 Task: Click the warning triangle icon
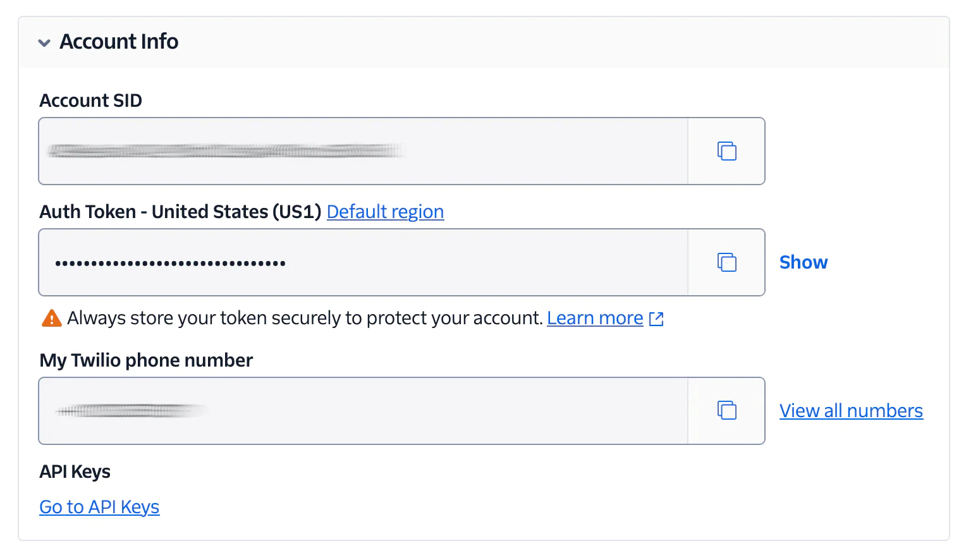click(x=51, y=318)
